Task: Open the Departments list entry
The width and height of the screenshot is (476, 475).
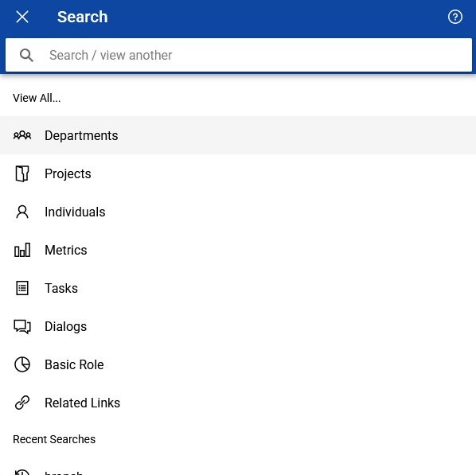Action: coord(238,135)
